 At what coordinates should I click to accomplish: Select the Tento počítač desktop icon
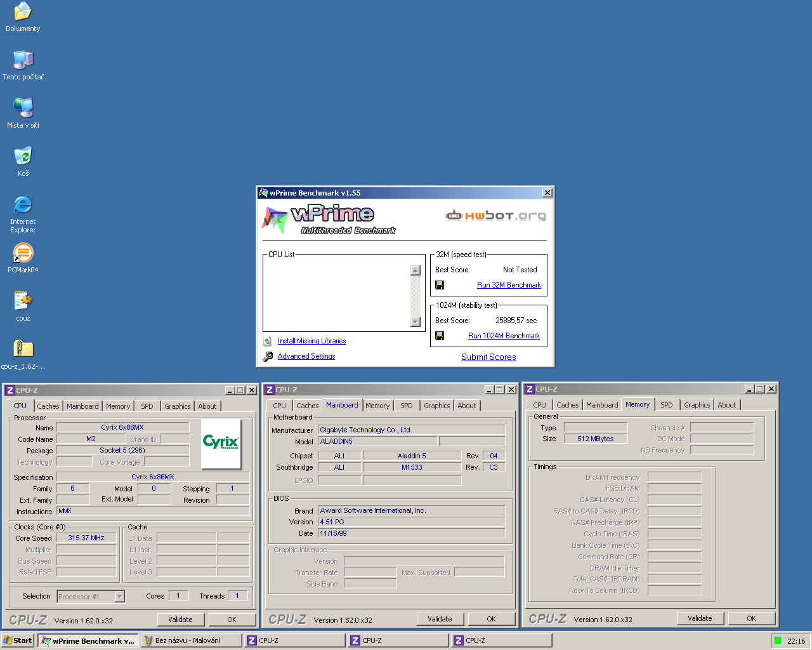click(x=23, y=60)
